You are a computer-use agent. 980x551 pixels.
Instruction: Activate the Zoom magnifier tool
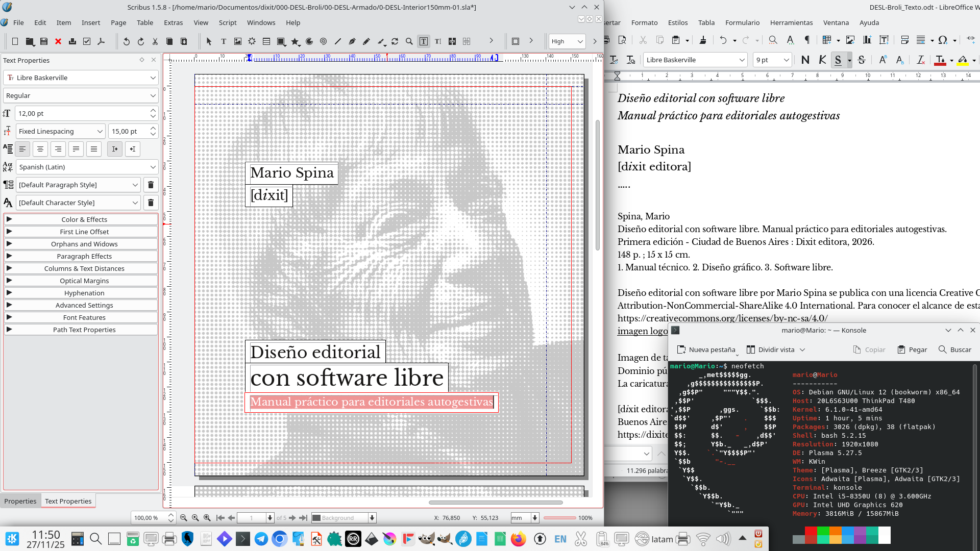pos(409,41)
